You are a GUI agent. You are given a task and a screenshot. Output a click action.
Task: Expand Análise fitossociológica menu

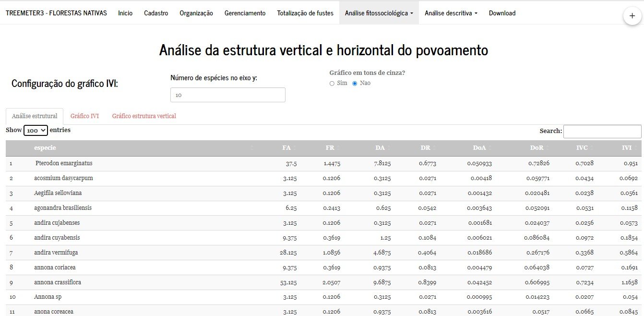(379, 13)
